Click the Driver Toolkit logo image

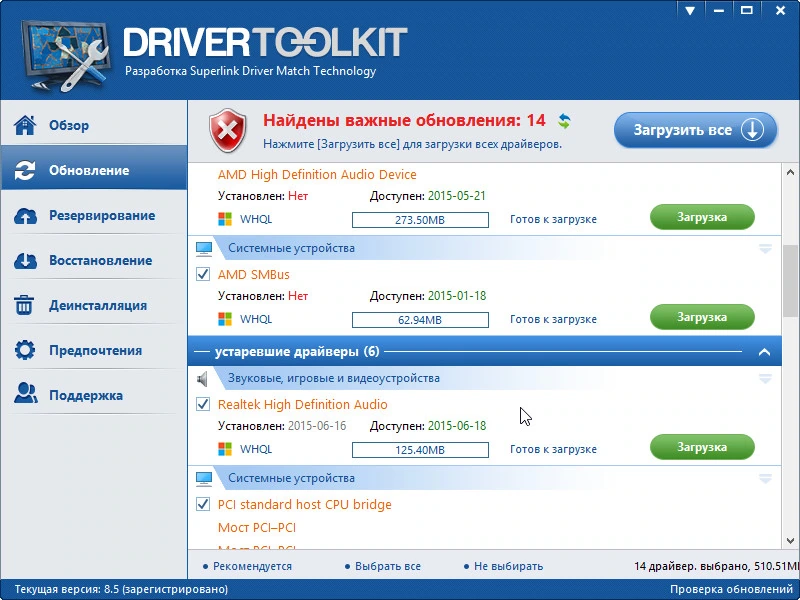click(x=65, y=55)
